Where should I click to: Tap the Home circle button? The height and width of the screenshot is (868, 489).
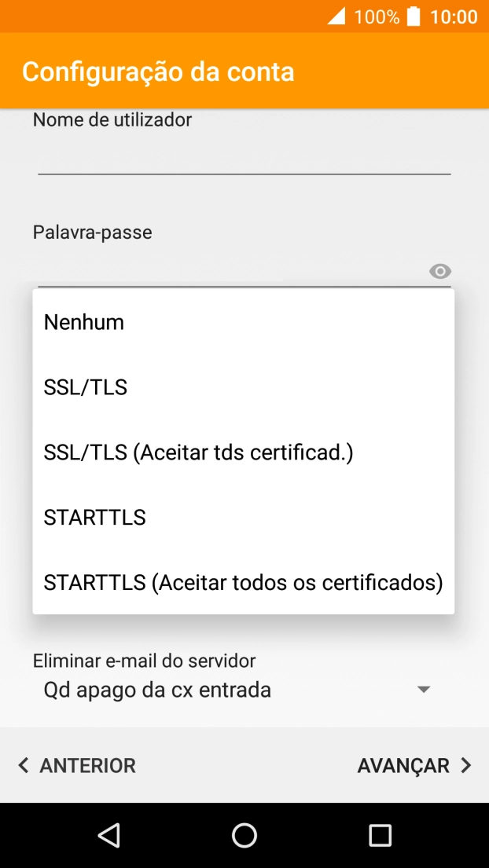[x=244, y=835]
